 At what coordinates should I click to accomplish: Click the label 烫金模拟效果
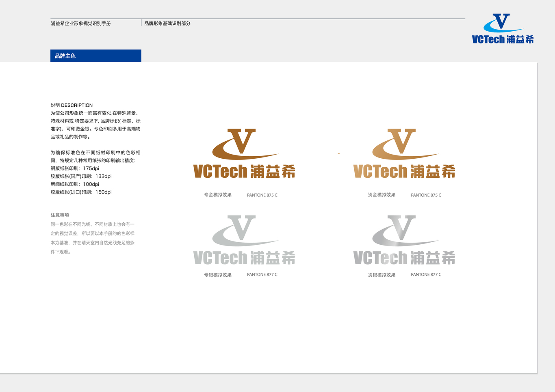(x=382, y=195)
